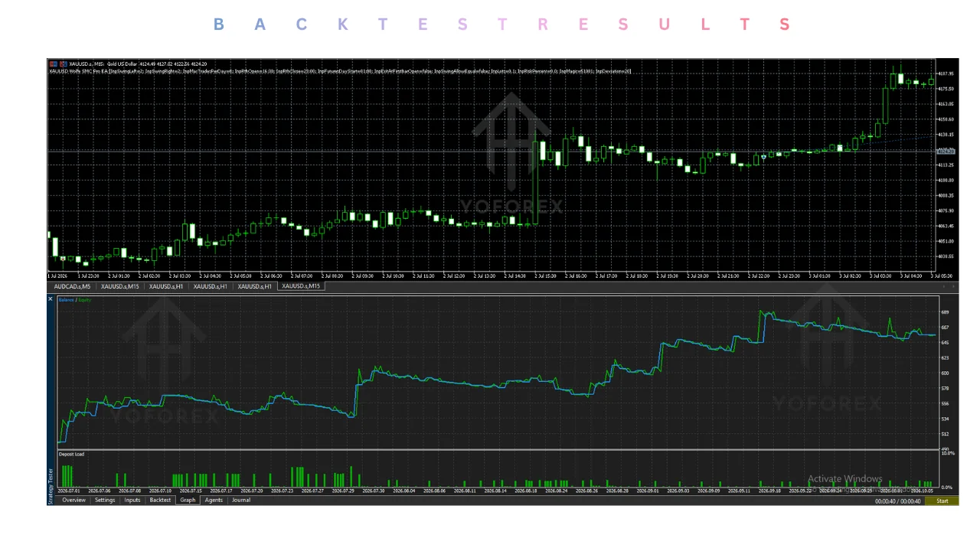Select the Graph tab
This screenshot has width=980, height=551.
point(188,500)
